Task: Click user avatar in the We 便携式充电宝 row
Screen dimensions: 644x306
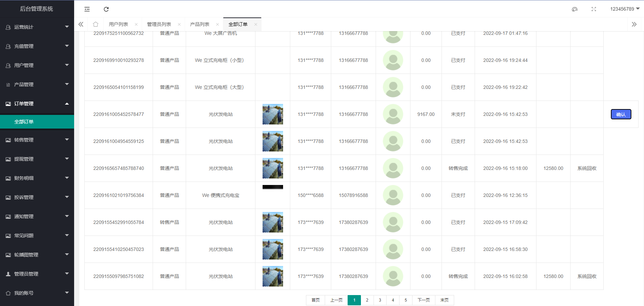Action: (x=393, y=195)
